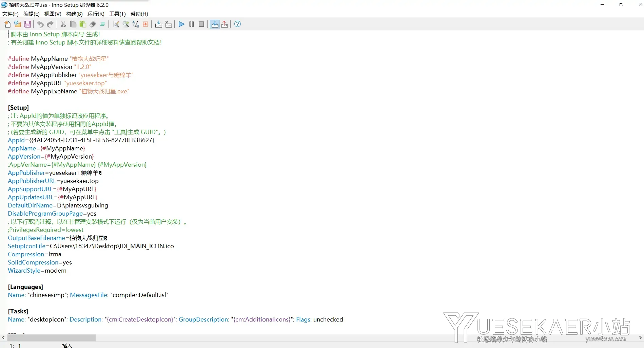Click the [Setup] section header
This screenshot has height=348, width=644.
[18, 108]
